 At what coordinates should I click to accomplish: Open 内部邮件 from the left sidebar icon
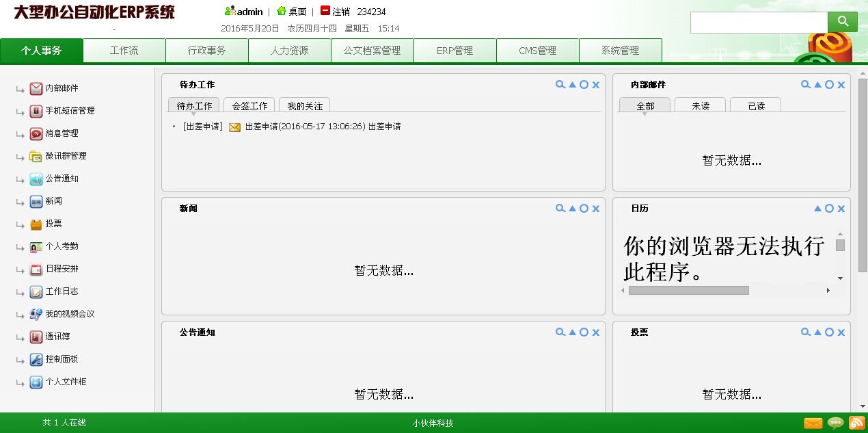coord(36,88)
